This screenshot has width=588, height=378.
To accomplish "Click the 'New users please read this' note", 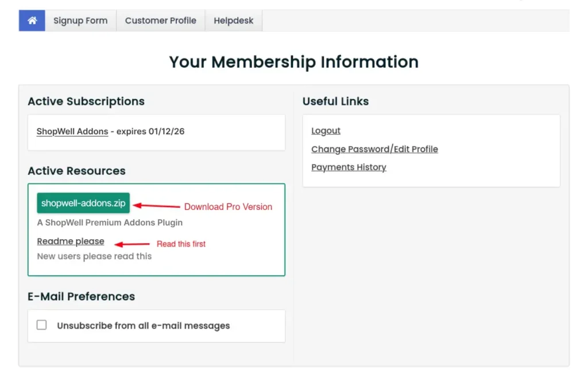I will pos(94,256).
